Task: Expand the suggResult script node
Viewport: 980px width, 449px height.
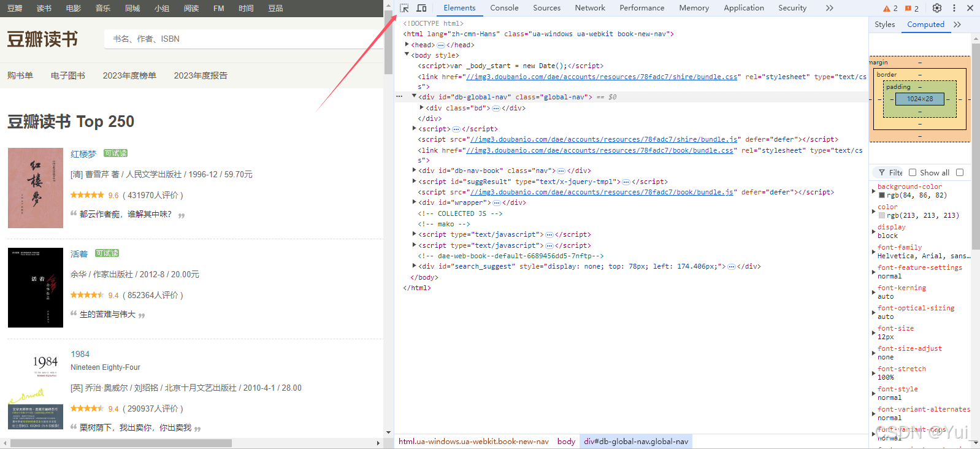Action: tap(414, 181)
